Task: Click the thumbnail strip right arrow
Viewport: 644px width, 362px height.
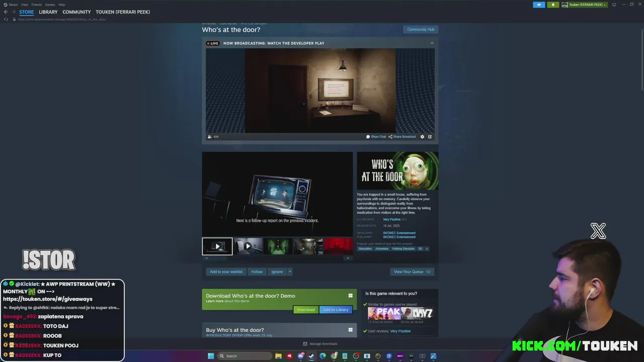Action: coord(348,258)
